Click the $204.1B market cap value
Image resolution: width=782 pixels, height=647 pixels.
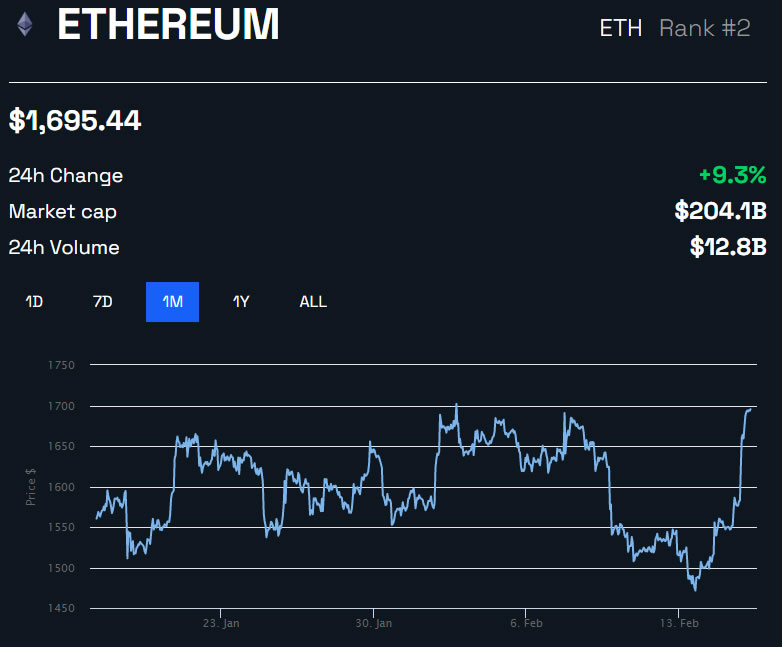click(720, 211)
